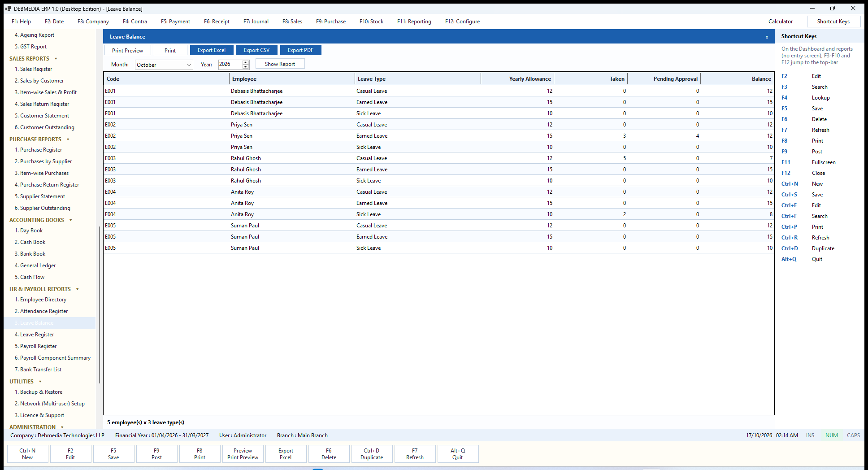Open the F1: Help menu
Image resolution: width=868 pixels, height=470 pixels.
pos(22,22)
